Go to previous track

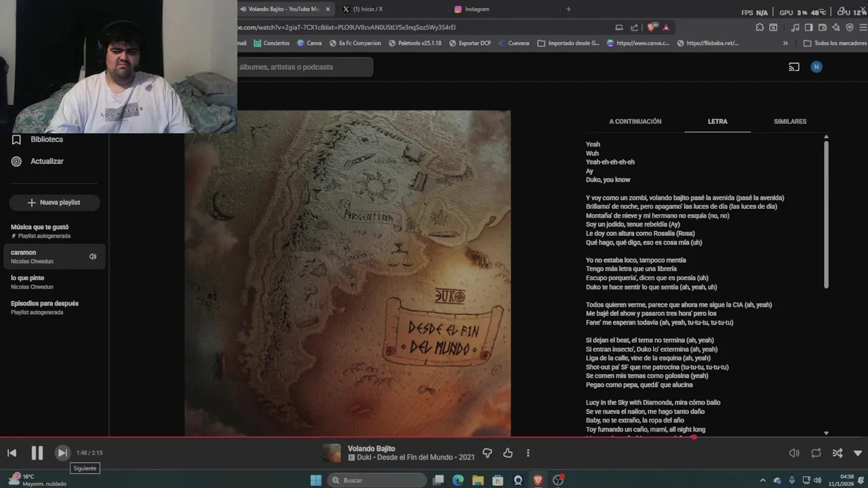[12, 453]
